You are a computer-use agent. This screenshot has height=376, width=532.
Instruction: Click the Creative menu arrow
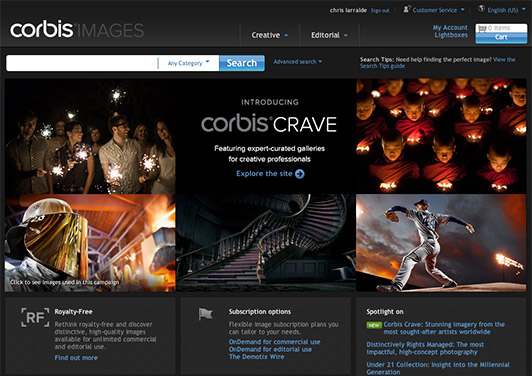click(286, 35)
